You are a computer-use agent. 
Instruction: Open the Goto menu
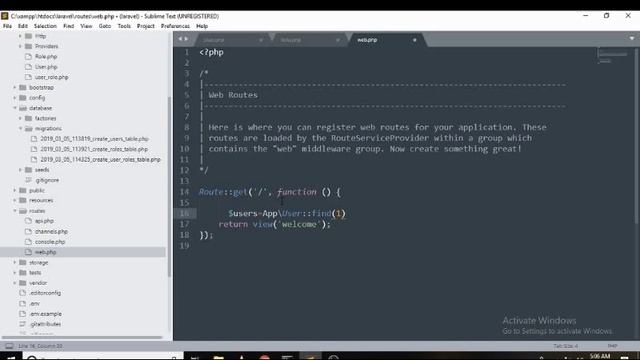pyautogui.click(x=105, y=26)
